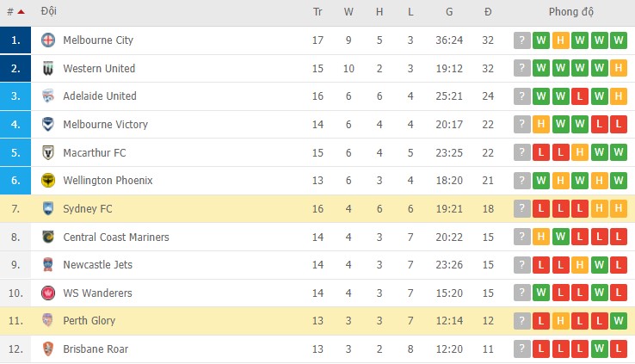Click the Wellington Phoenix yellow crest
This screenshot has width=635, height=364.
coord(48,181)
